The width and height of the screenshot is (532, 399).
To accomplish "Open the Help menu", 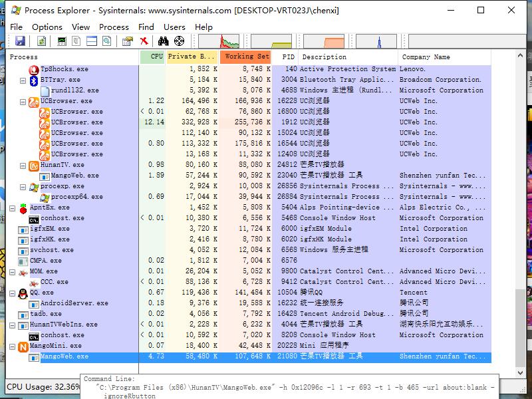I will [x=203, y=27].
